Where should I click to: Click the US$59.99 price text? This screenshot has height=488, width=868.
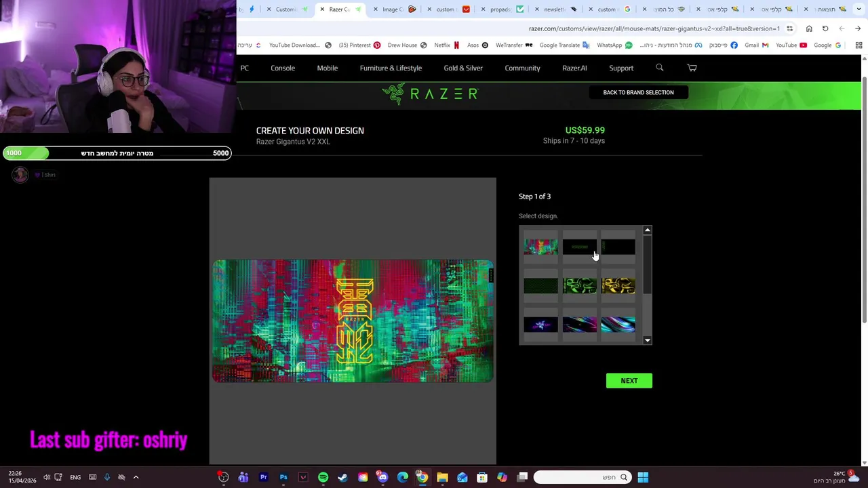click(x=585, y=130)
